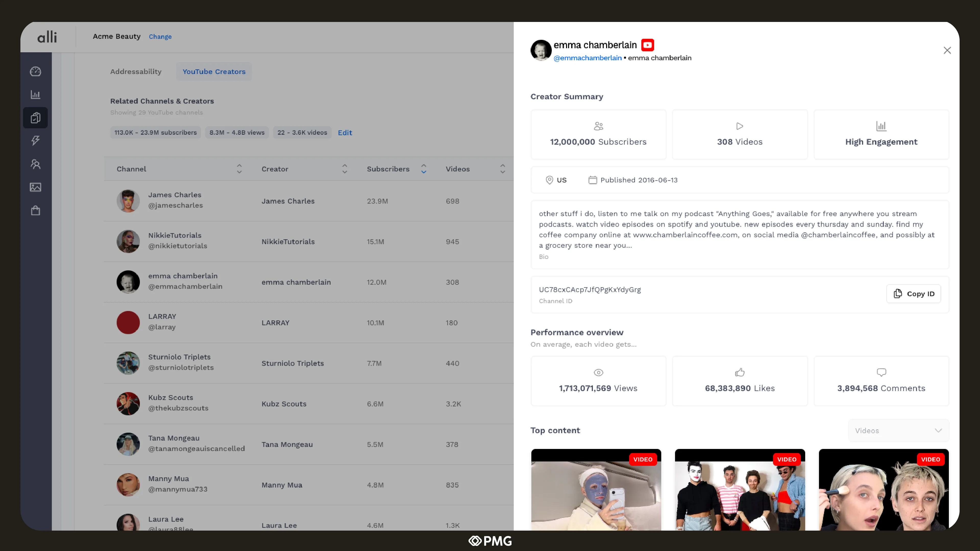Click the location pin icon next to US
980x551 pixels.
coord(549,180)
